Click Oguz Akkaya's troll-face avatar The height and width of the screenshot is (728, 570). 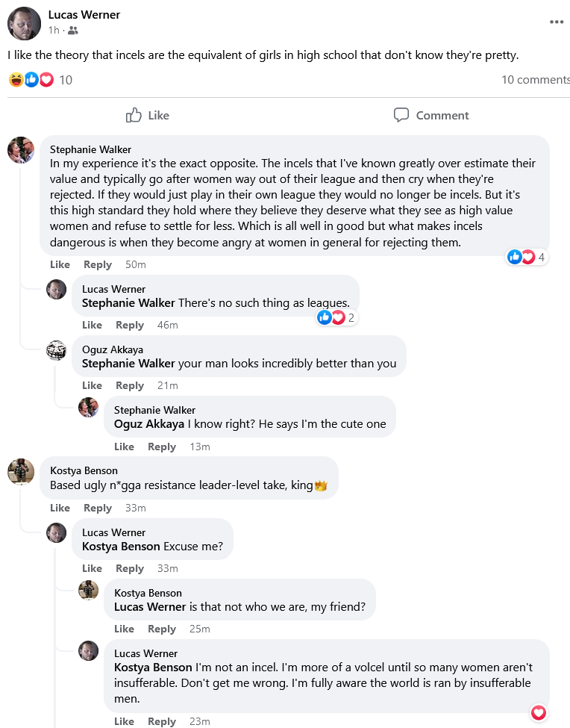click(x=57, y=349)
